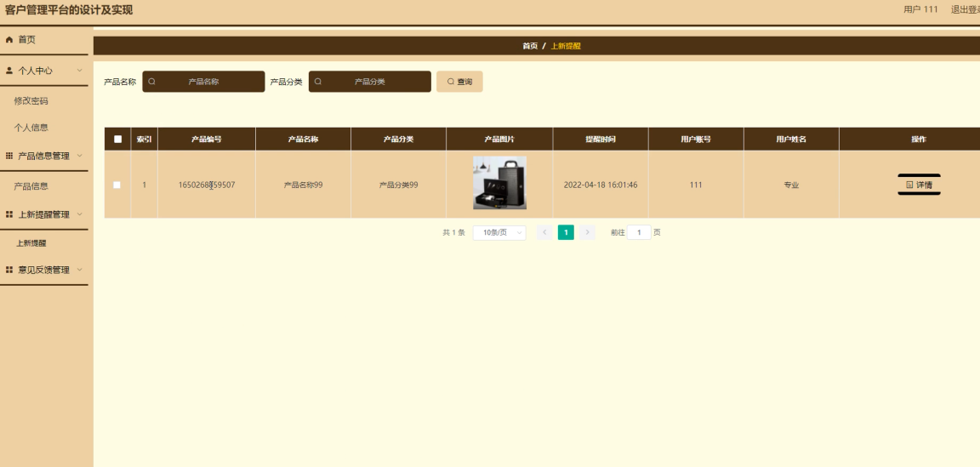Click the person icon next to 个人中心
980x467 pixels.
[9, 71]
